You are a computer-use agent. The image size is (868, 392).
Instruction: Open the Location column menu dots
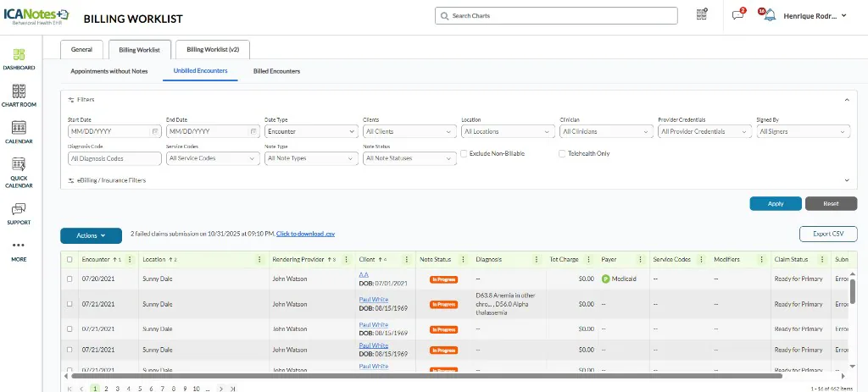[259, 259]
